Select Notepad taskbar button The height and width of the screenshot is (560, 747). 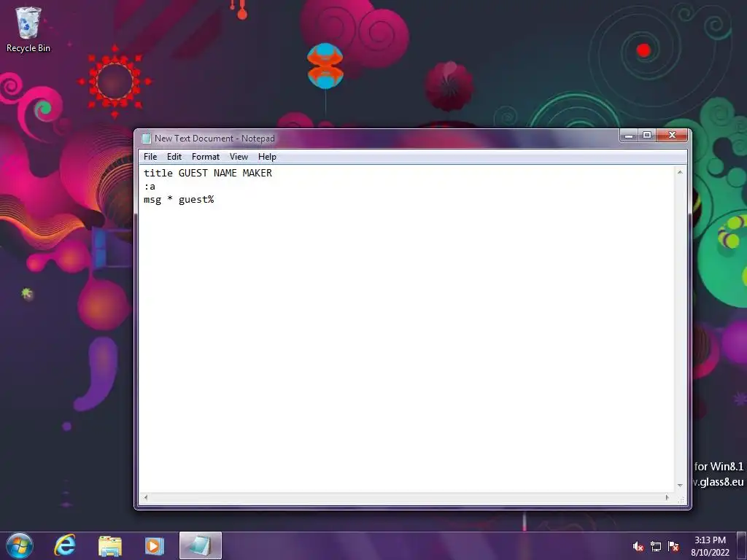tap(200, 545)
